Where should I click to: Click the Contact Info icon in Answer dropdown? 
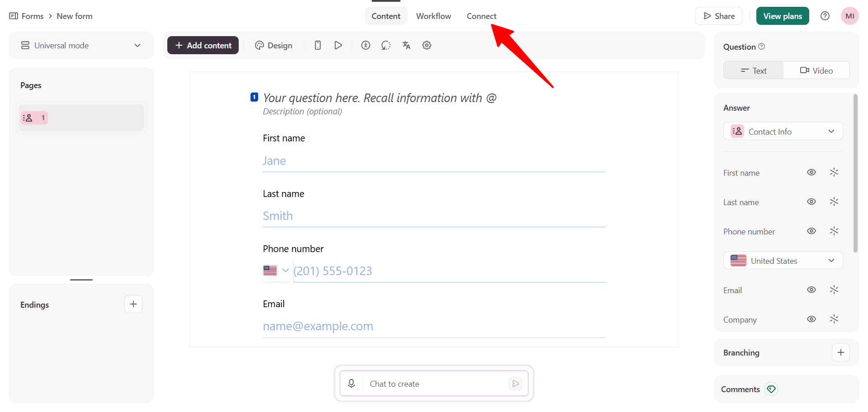tap(737, 131)
